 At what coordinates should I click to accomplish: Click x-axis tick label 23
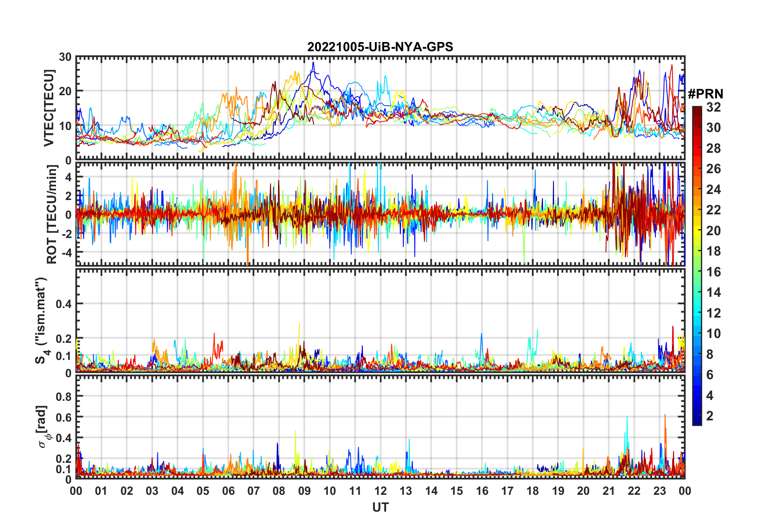coord(659,491)
